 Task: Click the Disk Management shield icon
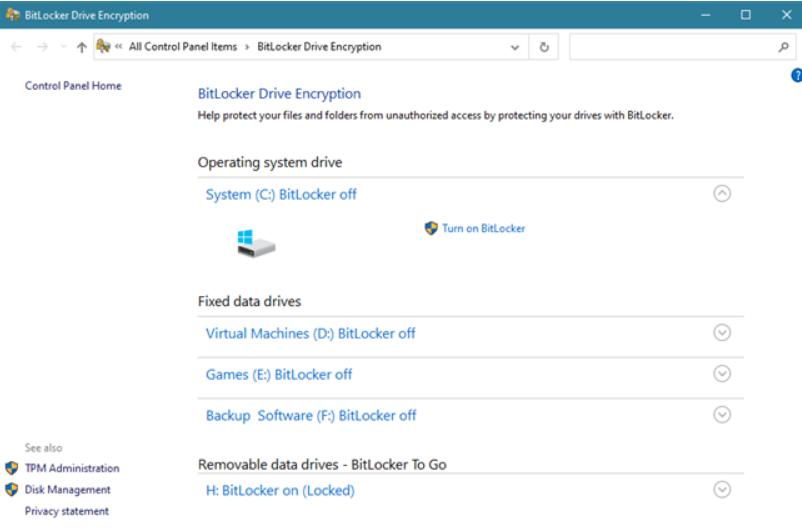(x=12, y=490)
